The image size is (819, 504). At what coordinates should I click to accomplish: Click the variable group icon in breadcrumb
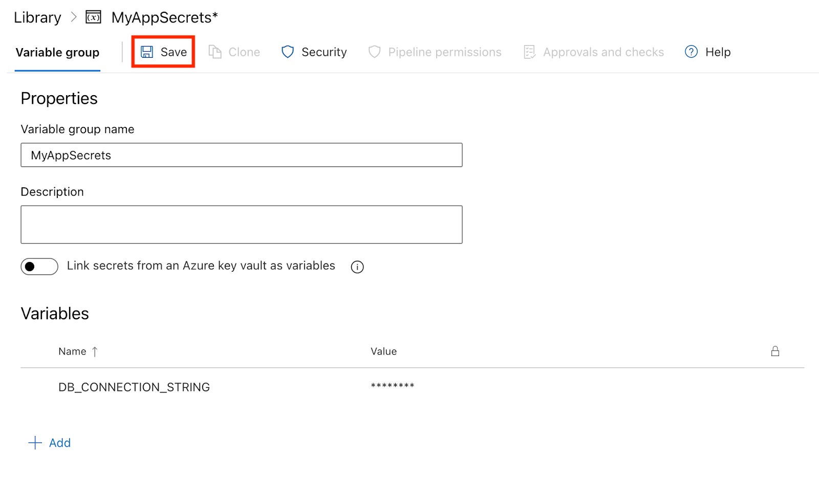93,17
